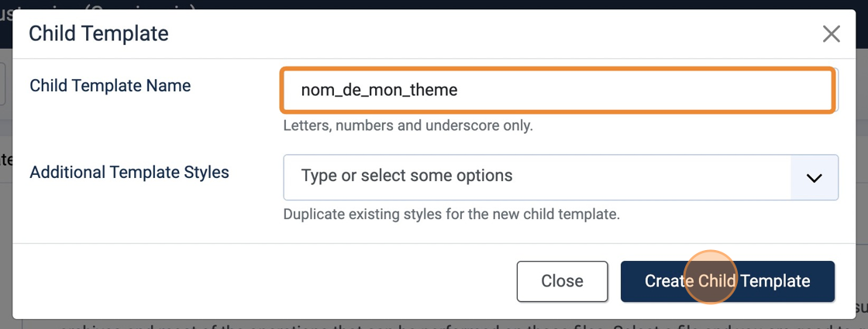868x329 pixels.
Task: Close the Child Template dialog with X
Action: coord(831,34)
